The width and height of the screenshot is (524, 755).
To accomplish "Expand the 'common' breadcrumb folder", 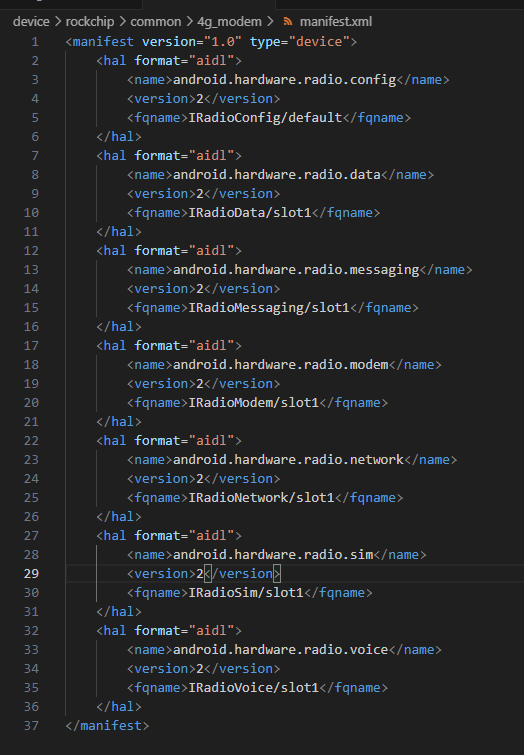I will point(156,22).
